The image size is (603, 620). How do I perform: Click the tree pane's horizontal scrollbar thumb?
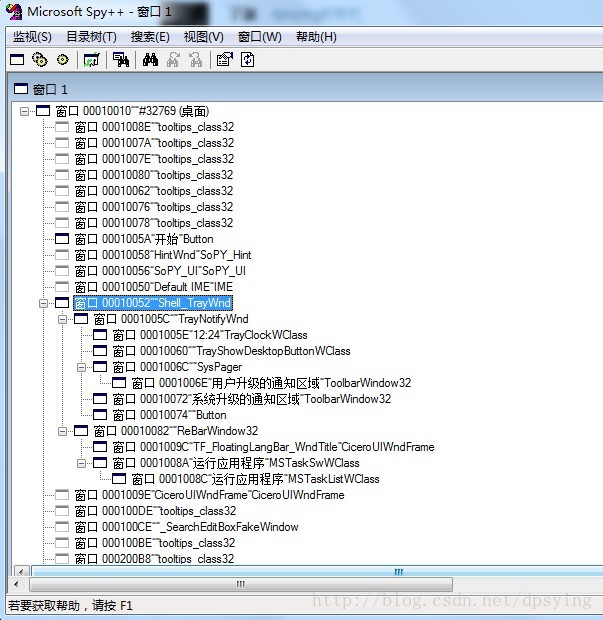pyautogui.click(x=317, y=571)
